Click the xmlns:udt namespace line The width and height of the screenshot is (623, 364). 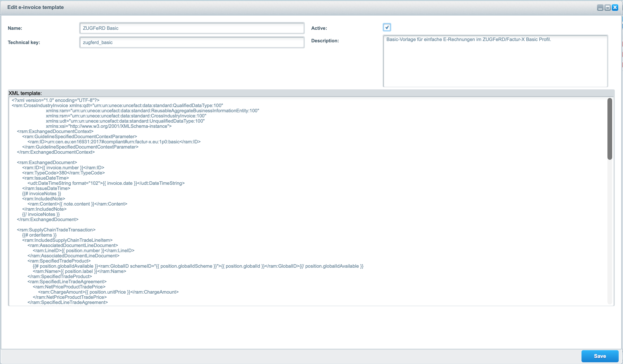pyautogui.click(x=125, y=121)
